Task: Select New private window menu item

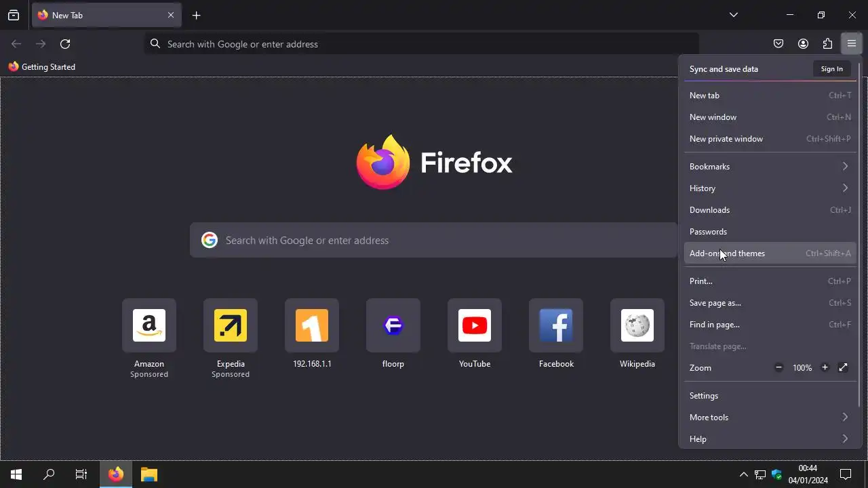Action: coord(770,139)
